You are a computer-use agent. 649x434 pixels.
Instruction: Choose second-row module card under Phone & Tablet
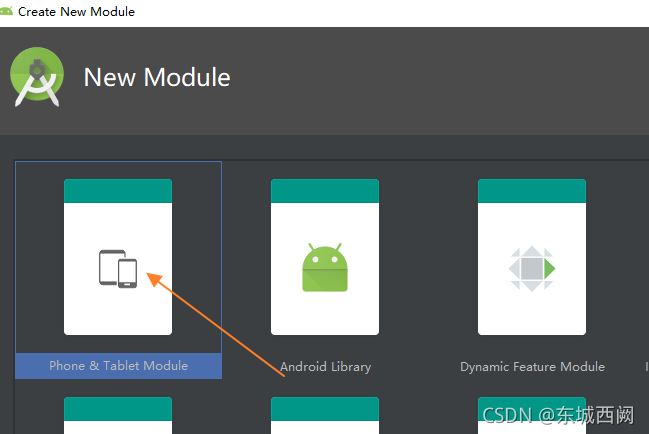point(118,415)
